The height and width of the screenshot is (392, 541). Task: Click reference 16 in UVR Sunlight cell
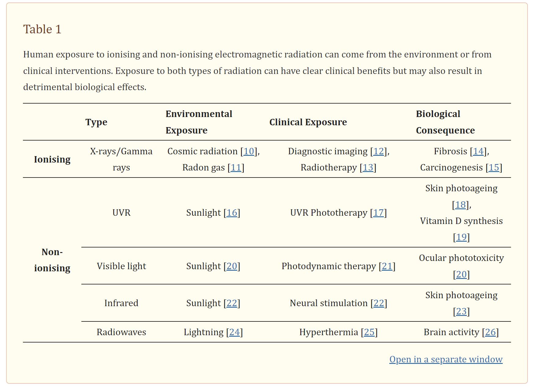coord(232,213)
